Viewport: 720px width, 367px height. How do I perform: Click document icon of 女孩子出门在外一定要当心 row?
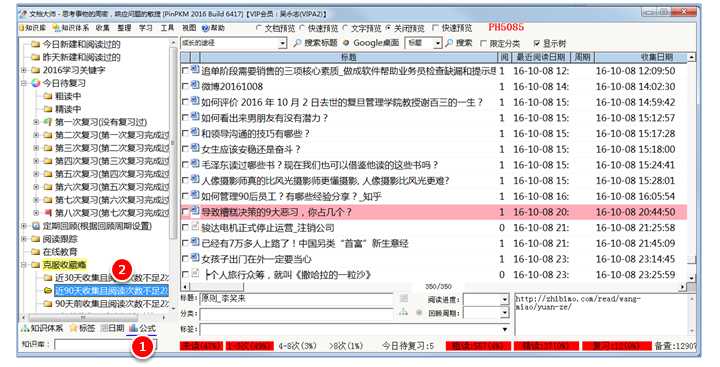(x=195, y=258)
